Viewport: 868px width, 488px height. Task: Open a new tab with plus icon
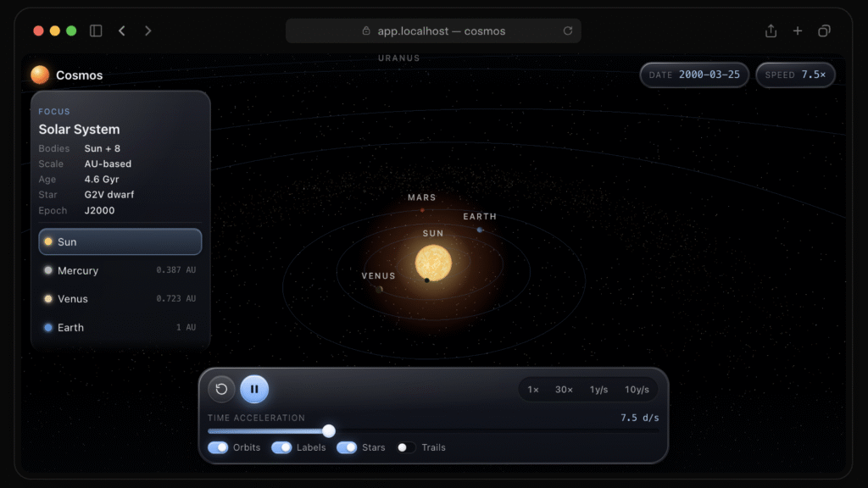coord(797,31)
